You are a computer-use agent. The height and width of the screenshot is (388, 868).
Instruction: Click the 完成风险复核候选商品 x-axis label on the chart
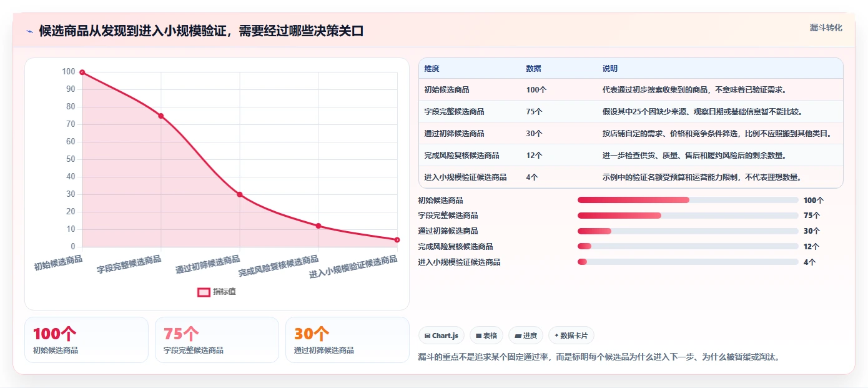point(279,267)
